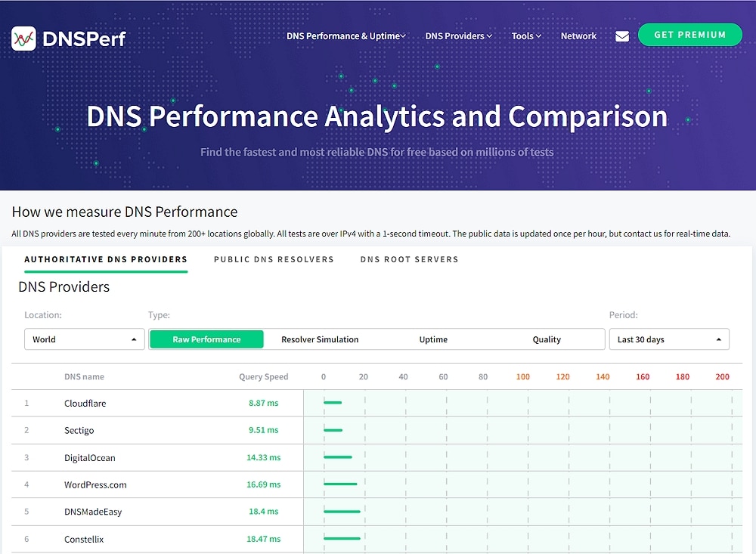Click the 100 axis scale label
Viewport: 756px width, 554px height.
point(522,376)
